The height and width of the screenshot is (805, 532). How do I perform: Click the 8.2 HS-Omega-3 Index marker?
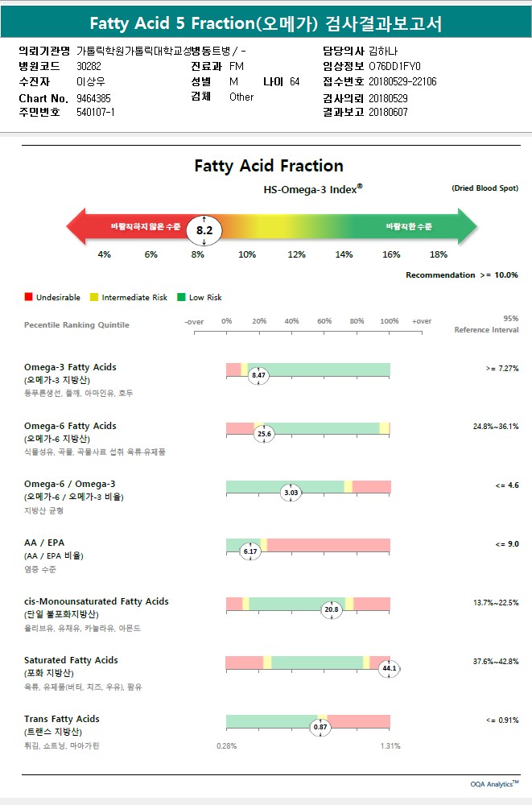(x=204, y=229)
